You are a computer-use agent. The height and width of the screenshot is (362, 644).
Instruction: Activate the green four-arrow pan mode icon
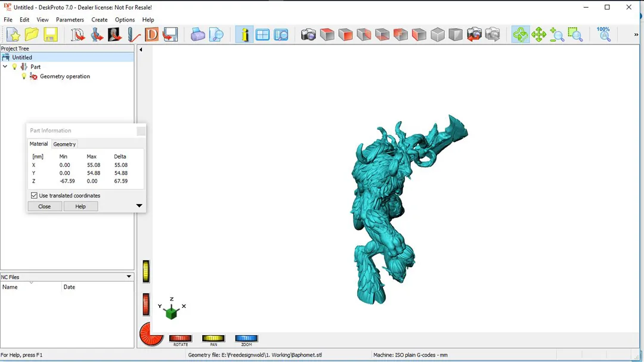point(539,35)
